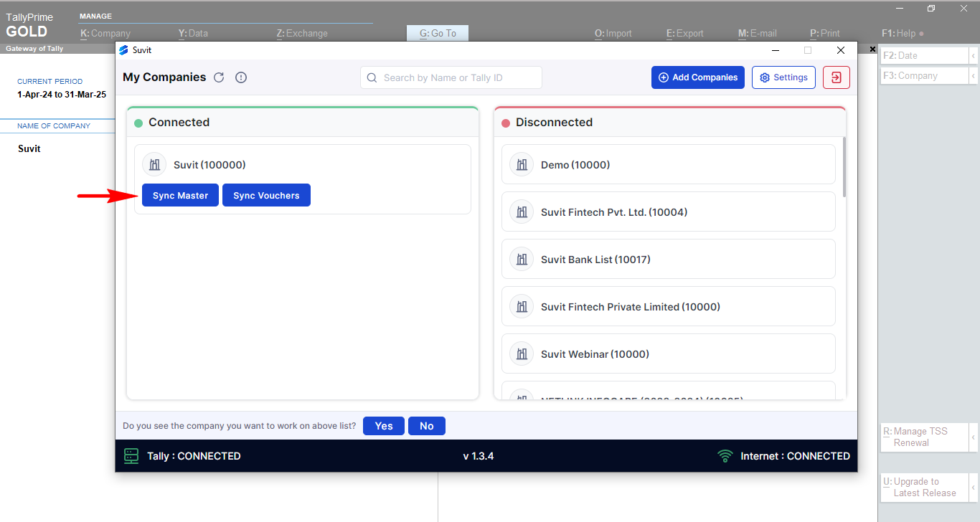
Task: Open the P: Print menu in TallyPrime
Action: tap(825, 33)
